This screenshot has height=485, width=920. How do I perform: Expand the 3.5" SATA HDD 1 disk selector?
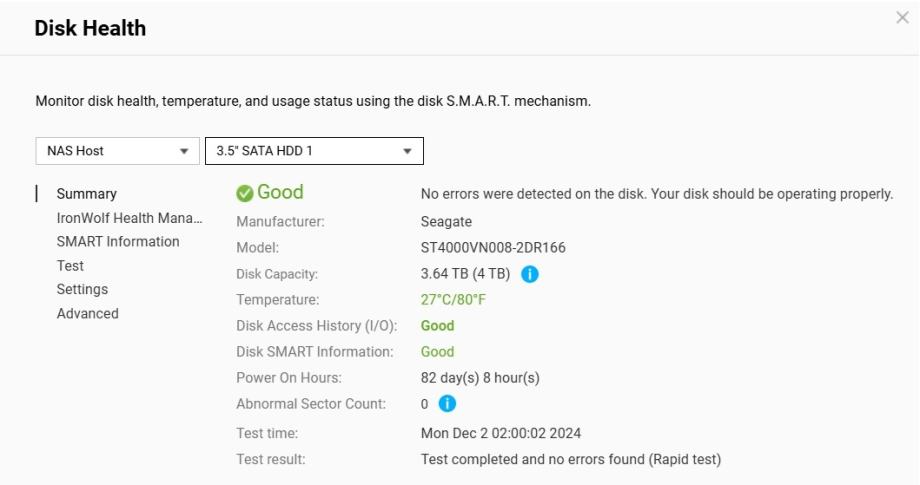point(314,151)
